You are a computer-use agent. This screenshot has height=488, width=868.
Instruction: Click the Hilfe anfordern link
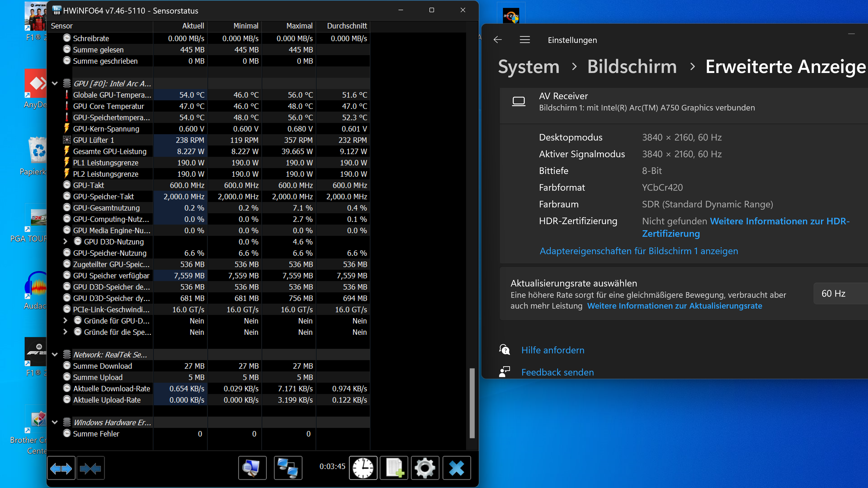pyautogui.click(x=553, y=350)
